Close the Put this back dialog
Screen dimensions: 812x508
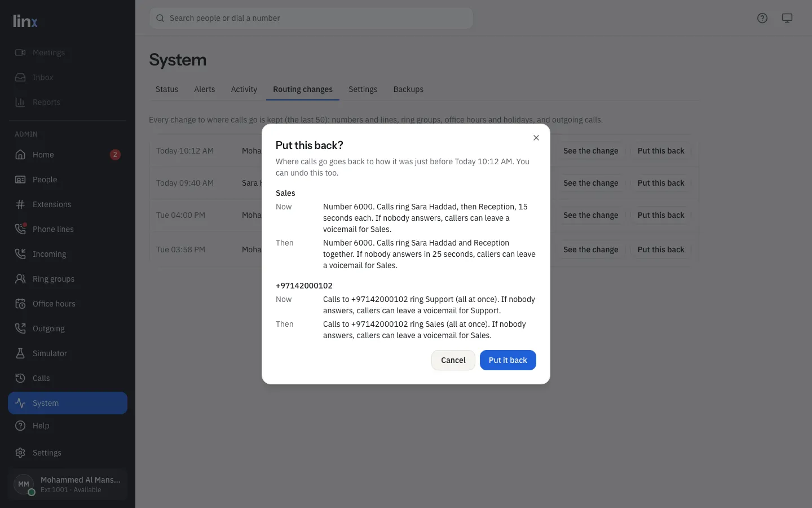coord(536,138)
